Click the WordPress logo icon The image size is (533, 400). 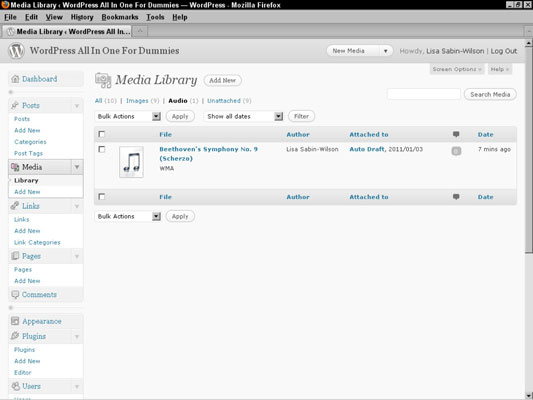coord(16,51)
